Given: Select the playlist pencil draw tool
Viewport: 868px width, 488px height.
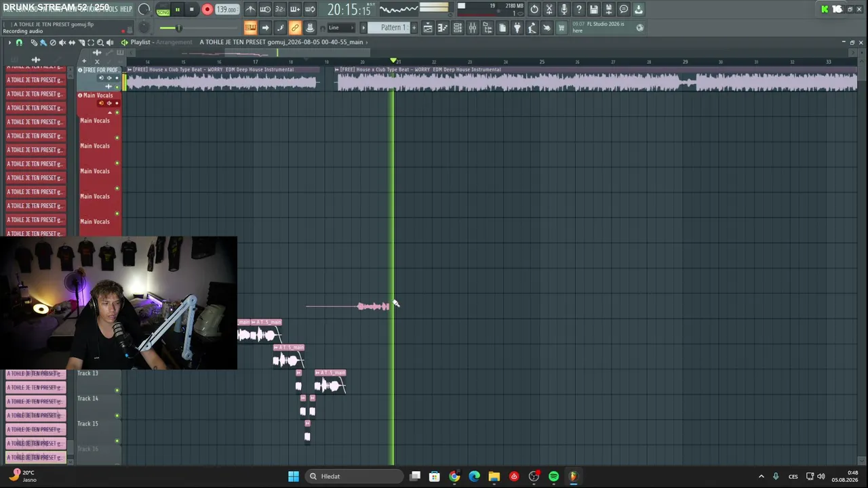Looking at the screenshot, I should [x=34, y=42].
